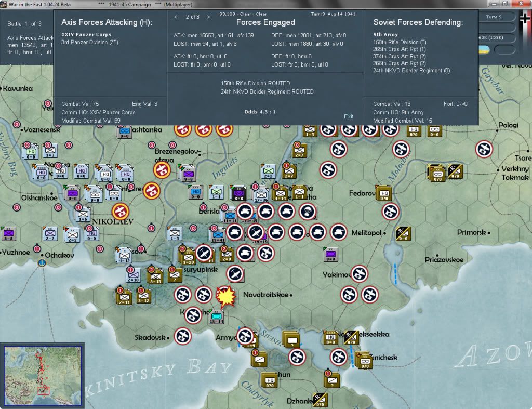532x409 pixels.
Task: Select the Soviet 2=8 infantry counter
Action: (227, 255)
